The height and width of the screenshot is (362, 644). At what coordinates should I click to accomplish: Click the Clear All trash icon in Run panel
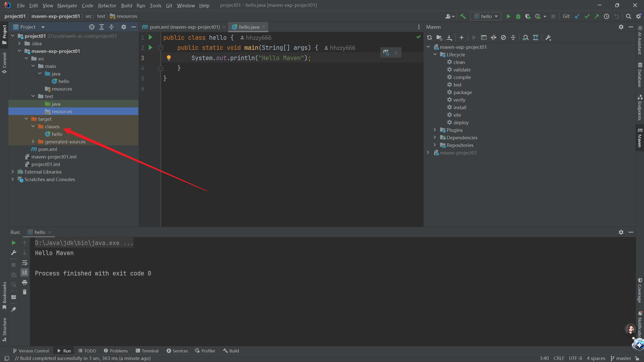pos(25,292)
